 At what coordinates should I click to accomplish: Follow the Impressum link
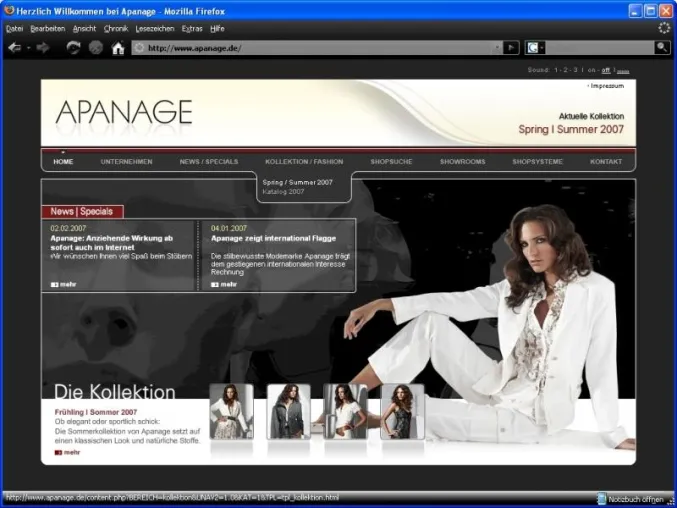[x=607, y=86]
